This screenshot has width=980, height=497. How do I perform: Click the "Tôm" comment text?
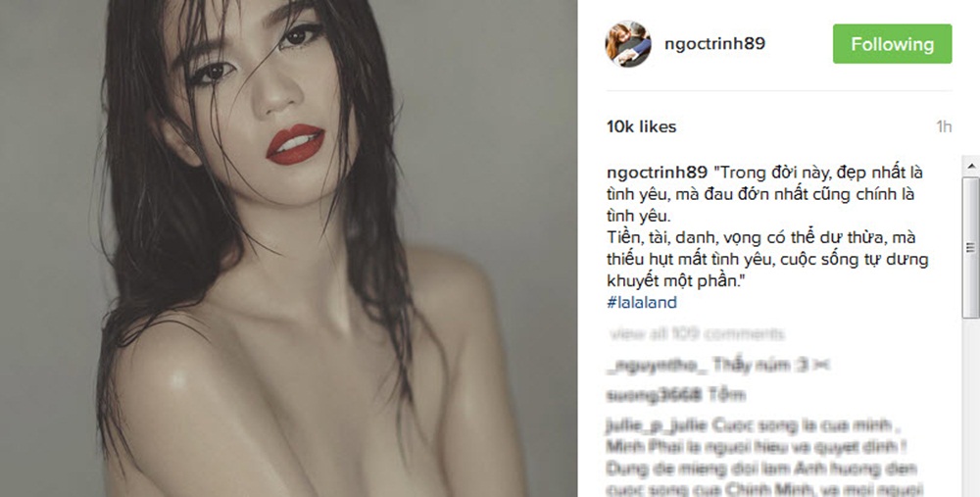pyautogui.click(x=725, y=395)
